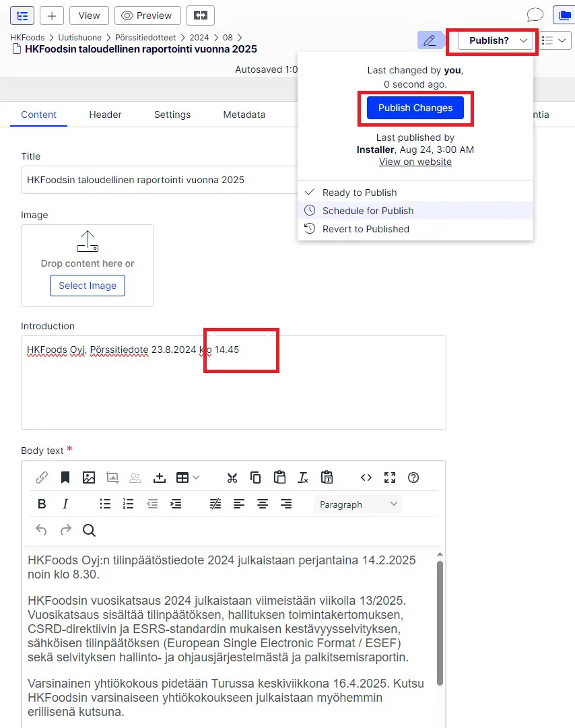Viewport: 575px width, 728px height.
Task: Click the body text vertical scrollbar
Action: (x=440, y=620)
